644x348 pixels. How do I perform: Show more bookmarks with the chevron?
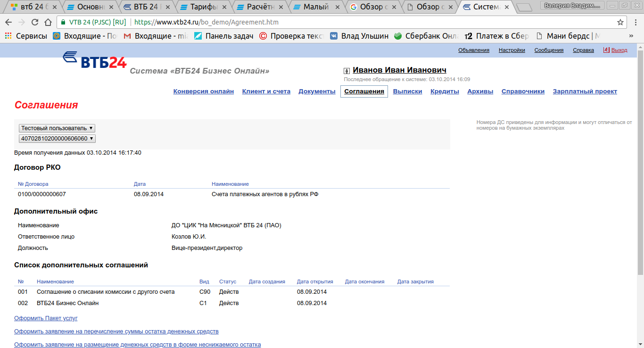pos(631,36)
